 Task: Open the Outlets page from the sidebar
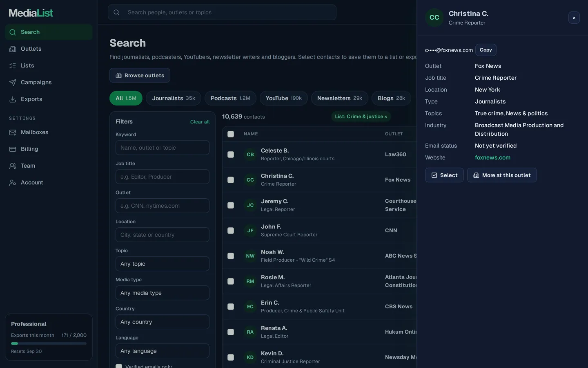[x=49, y=49]
